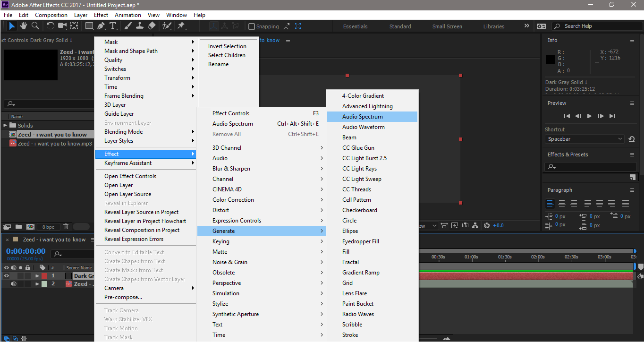Toggle the timeline transfer controls pane button
Screen dimensions: 644x343
(16, 338)
